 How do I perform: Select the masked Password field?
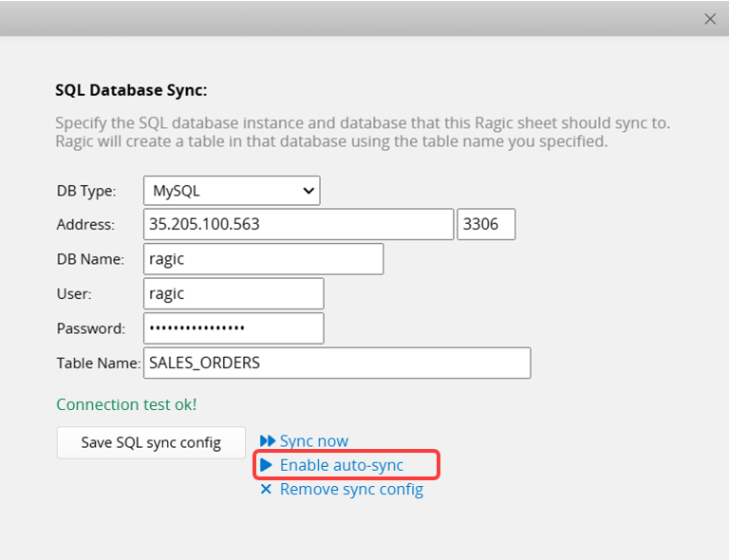234,328
